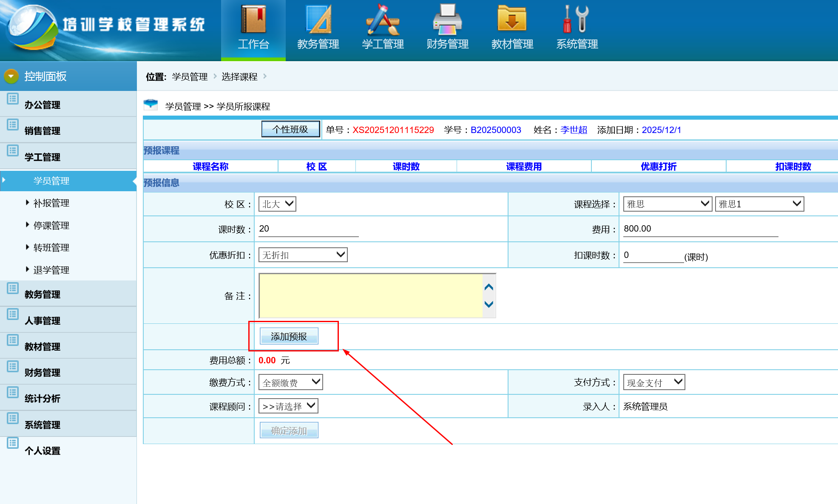
Task: Click the 确定添加 button
Action: pos(289,430)
